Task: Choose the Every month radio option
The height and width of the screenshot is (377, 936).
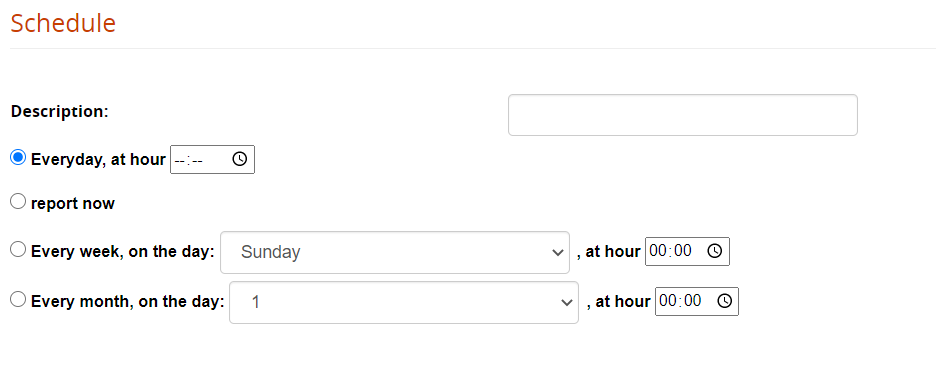Action: [19, 299]
